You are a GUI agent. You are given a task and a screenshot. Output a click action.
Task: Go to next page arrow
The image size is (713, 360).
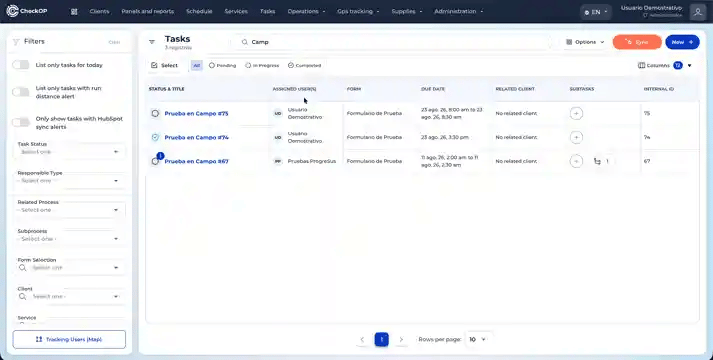coord(401,340)
